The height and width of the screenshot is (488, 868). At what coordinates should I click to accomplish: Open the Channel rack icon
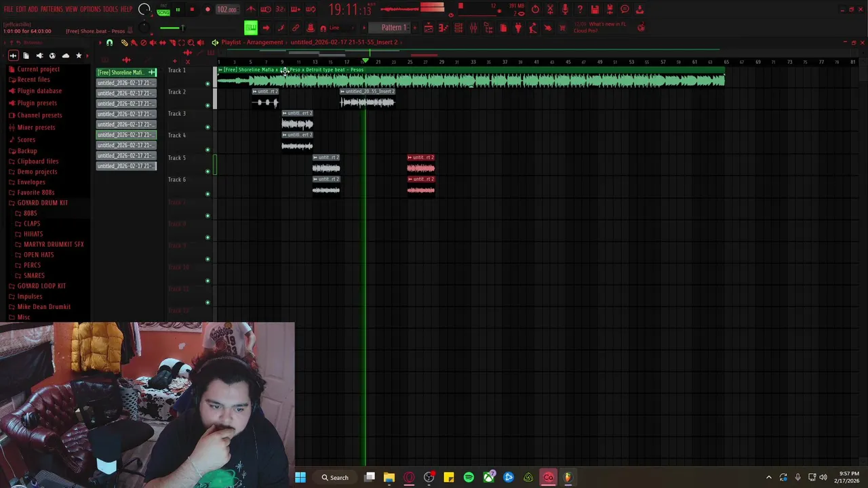pyautogui.click(x=458, y=28)
